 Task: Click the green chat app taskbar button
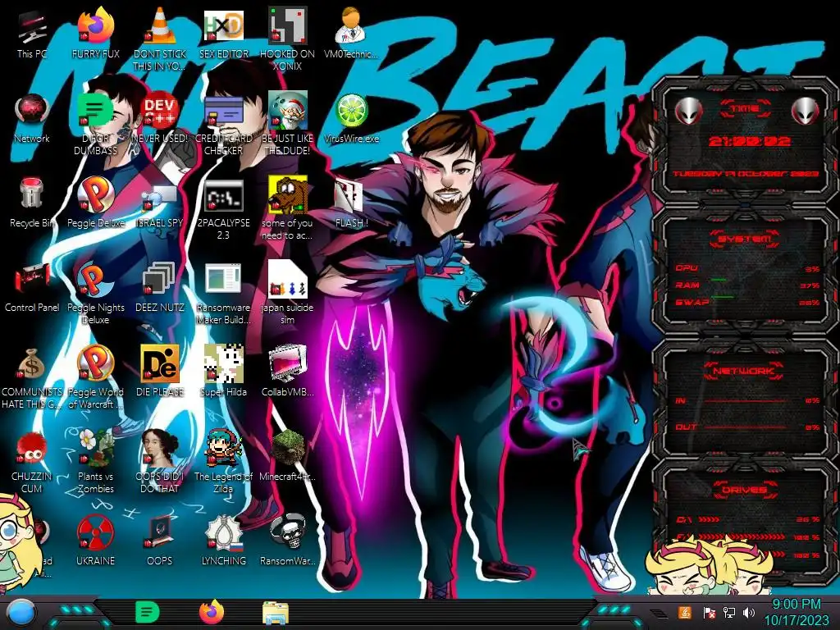pos(148,612)
